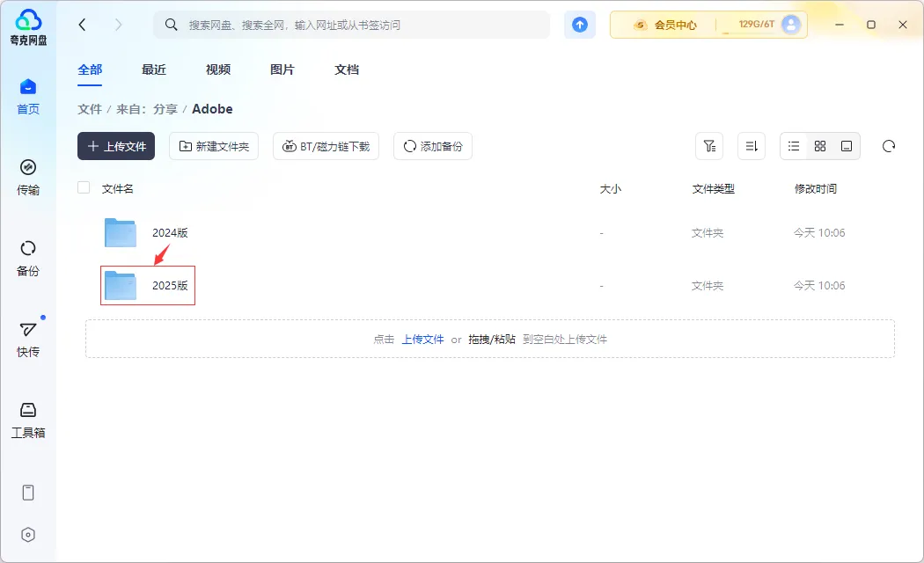Select the 全部 tab
Viewport: 924px width, 563px height.
(90, 69)
